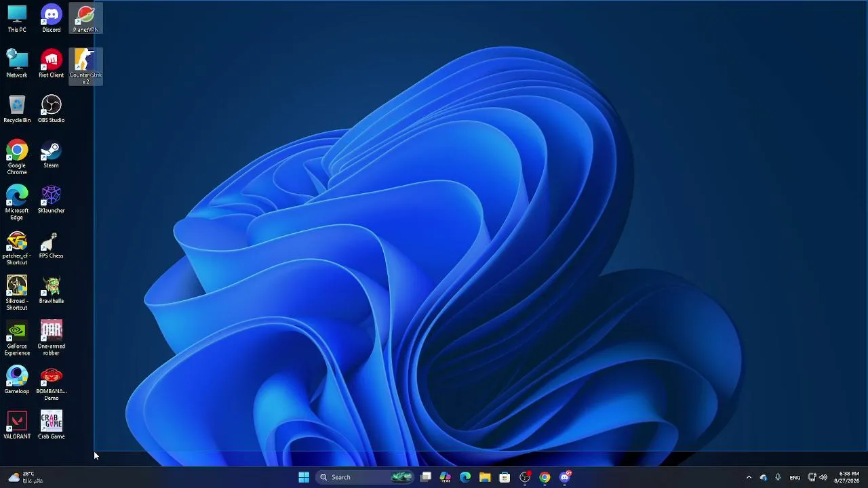Open Task View from the taskbar
Image resolution: width=868 pixels, height=488 pixels.
tap(426, 477)
